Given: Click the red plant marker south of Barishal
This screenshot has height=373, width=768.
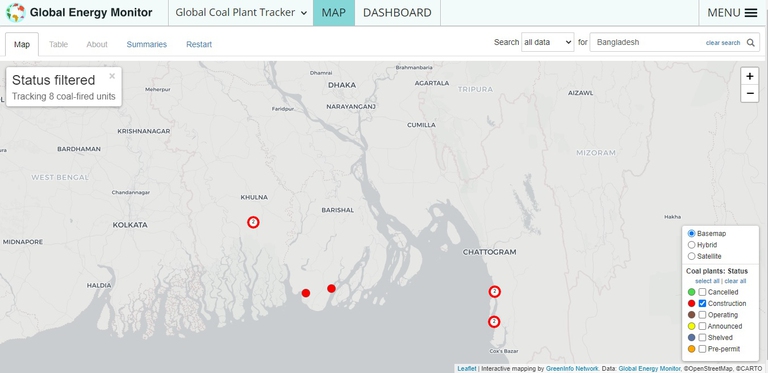Looking at the screenshot, I should (331, 288).
